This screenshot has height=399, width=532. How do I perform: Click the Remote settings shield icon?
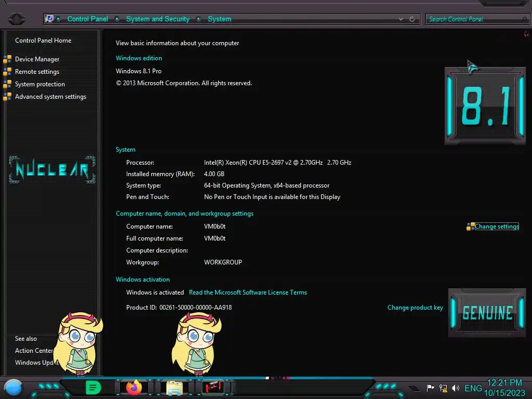(x=7, y=72)
